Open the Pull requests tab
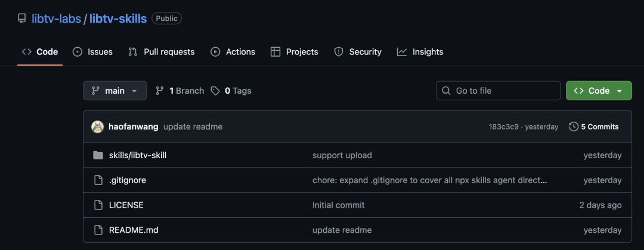644x250 pixels. 162,52
